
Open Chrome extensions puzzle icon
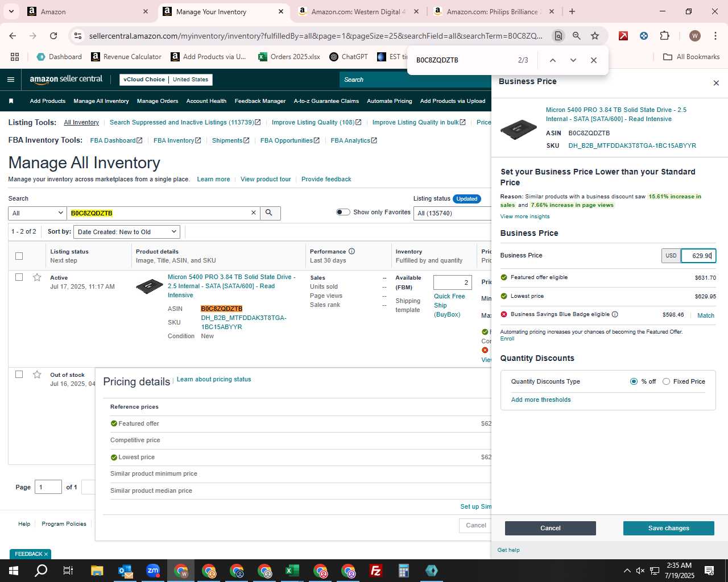click(x=664, y=36)
